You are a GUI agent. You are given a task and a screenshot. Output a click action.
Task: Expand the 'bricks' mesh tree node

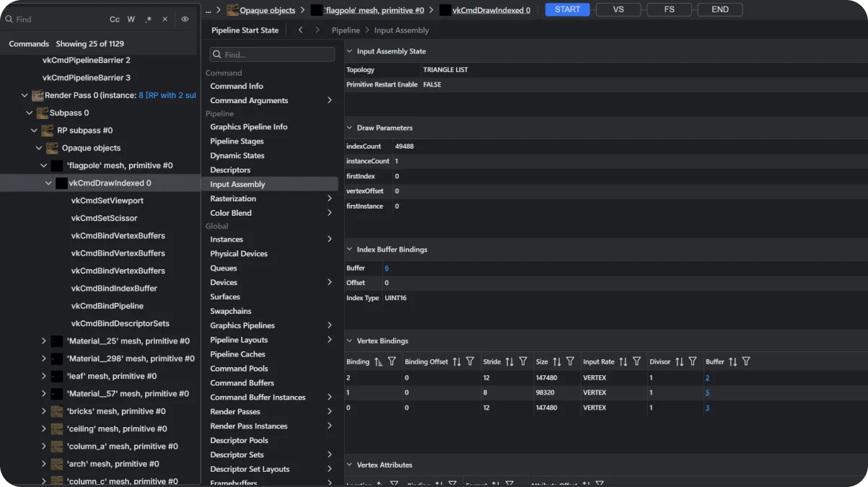point(44,411)
